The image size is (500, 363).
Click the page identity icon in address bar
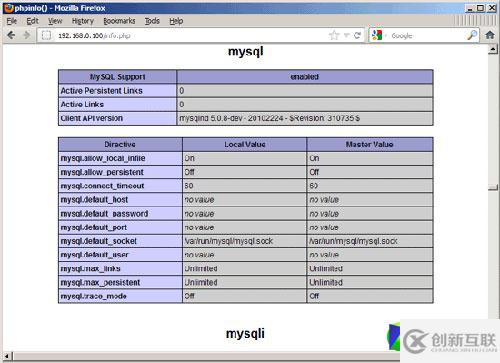(x=47, y=35)
